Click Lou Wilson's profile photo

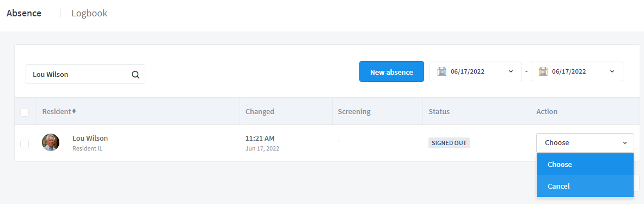pos(51,142)
